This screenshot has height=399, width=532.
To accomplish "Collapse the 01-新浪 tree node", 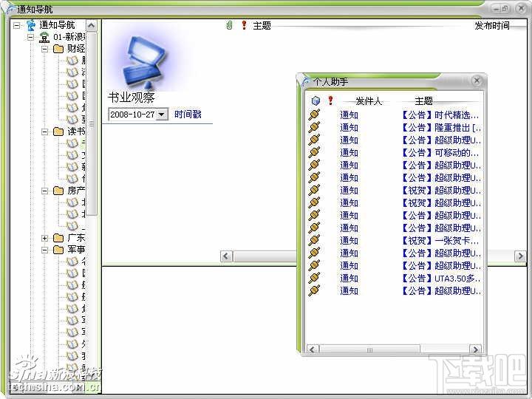I will (30, 37).
